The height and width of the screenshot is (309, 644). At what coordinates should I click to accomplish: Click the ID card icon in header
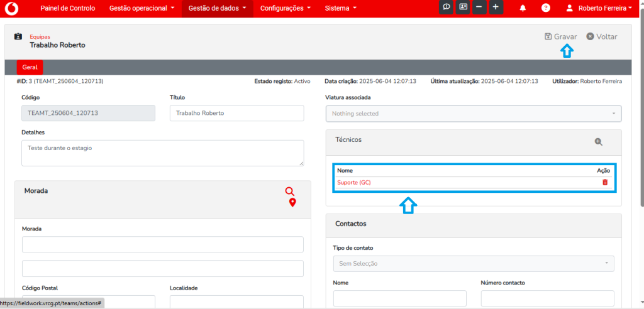(x=464, y=8)
